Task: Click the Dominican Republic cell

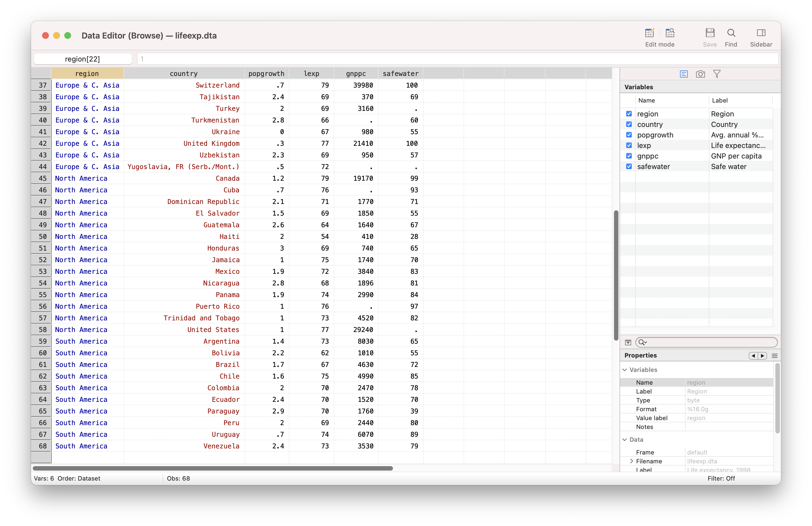Action: click(184, 202)
